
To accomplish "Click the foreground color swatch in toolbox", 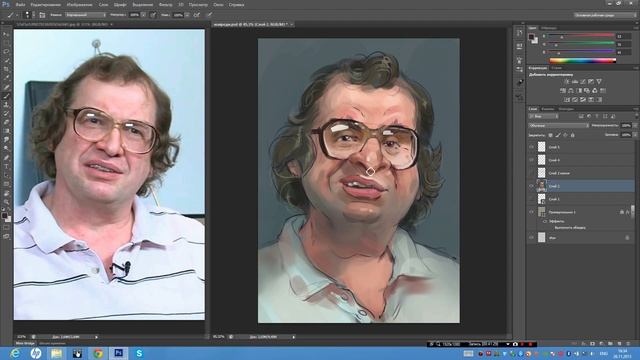I will point(4,216).
